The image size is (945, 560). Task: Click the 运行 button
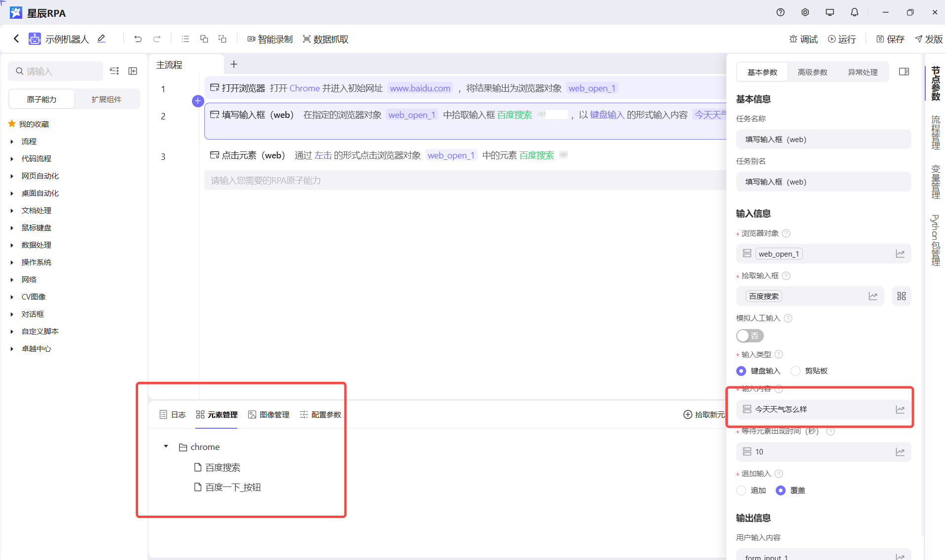point(842,39)
